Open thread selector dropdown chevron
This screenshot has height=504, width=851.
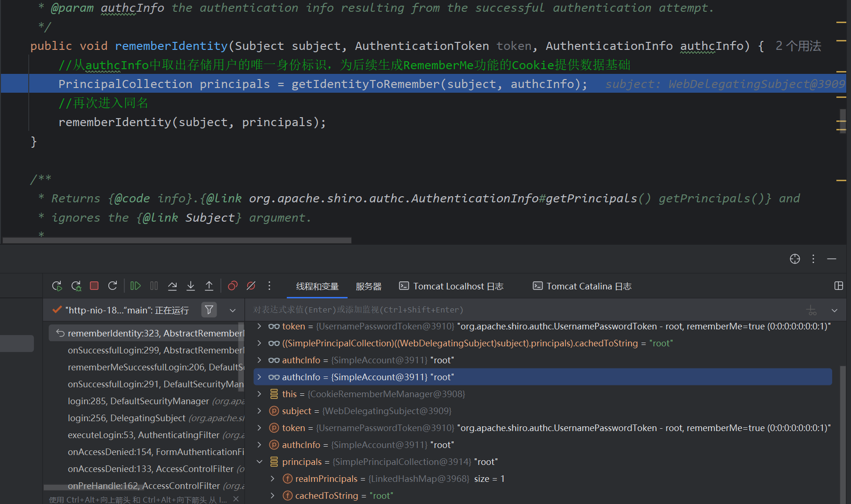coord(233,310)
